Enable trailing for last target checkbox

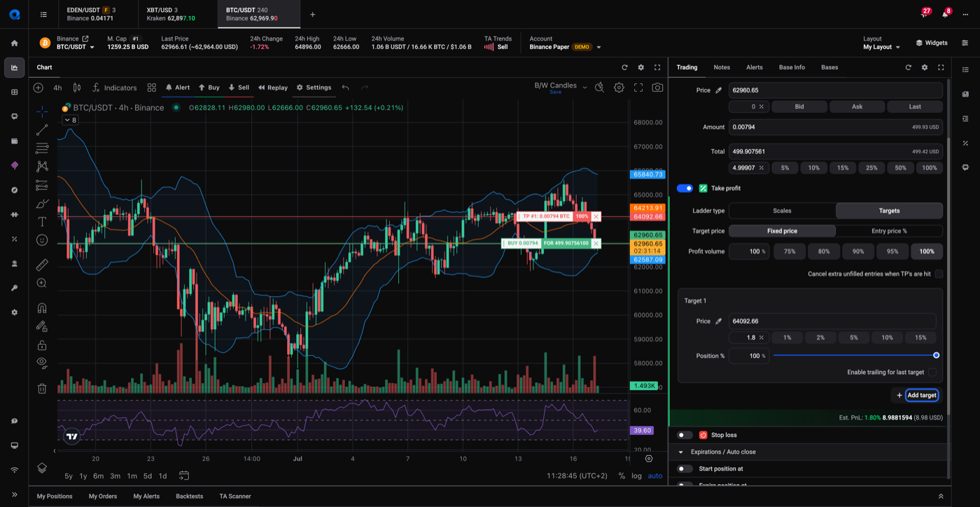pos(932,373)
